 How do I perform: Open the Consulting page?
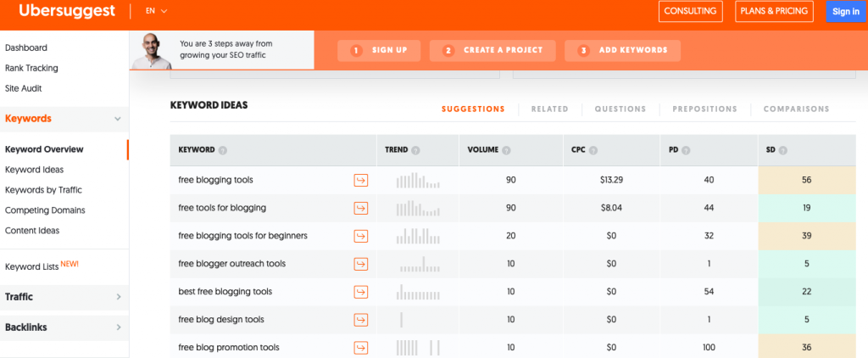690,11
